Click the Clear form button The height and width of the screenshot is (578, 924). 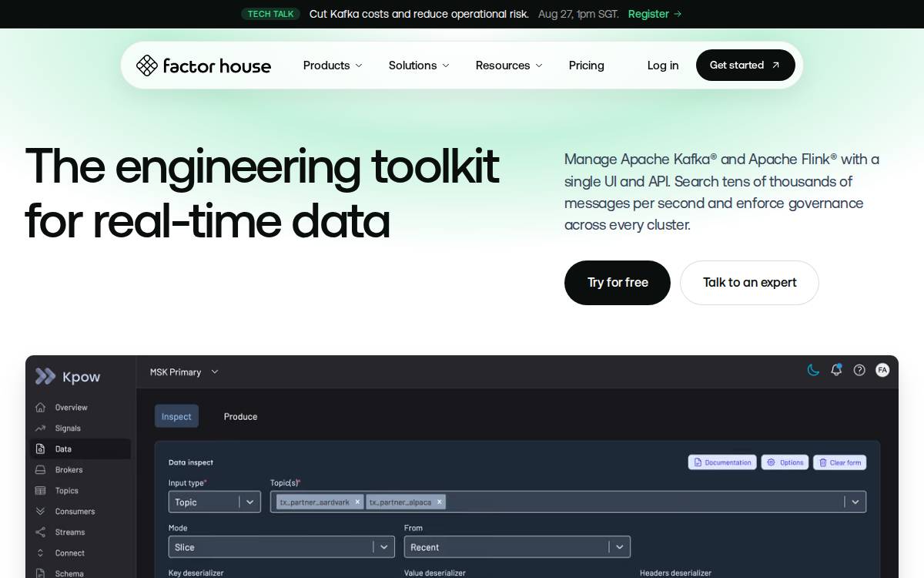click(x=839, y=462)
